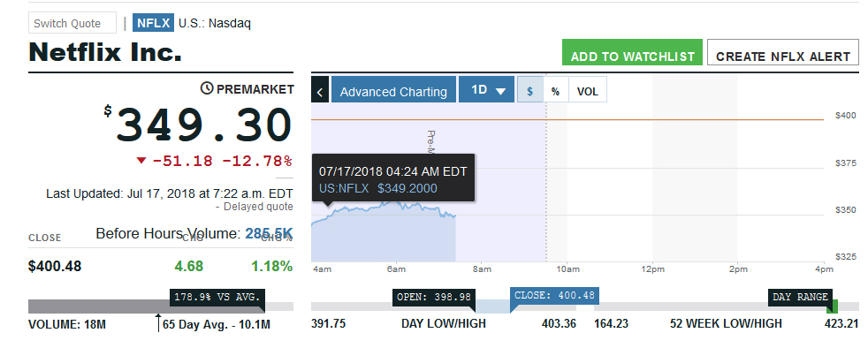
Task: Click Create NFLX Alert button
Action: point(783,53)
